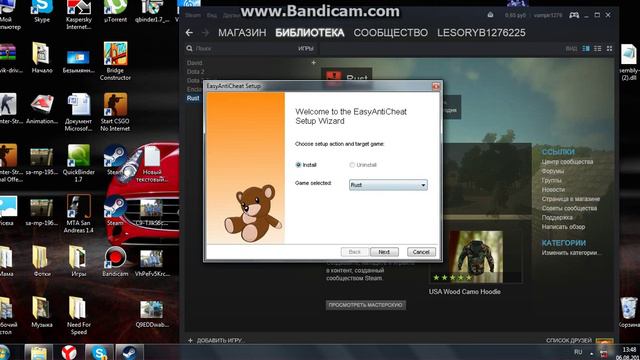Click Yandex browser taskbar icon
This screenshot has height=360, width=640.
coord(69,352)
